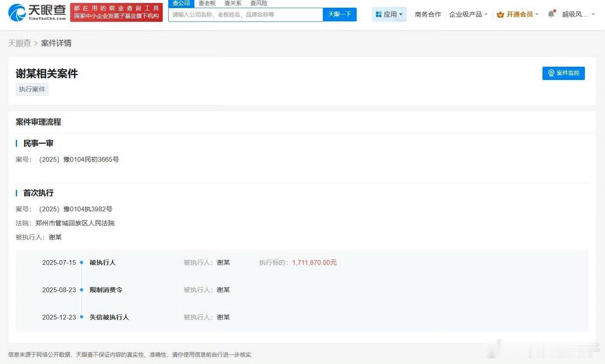Click the apps grid icon beside 应用

coord(378,14)
